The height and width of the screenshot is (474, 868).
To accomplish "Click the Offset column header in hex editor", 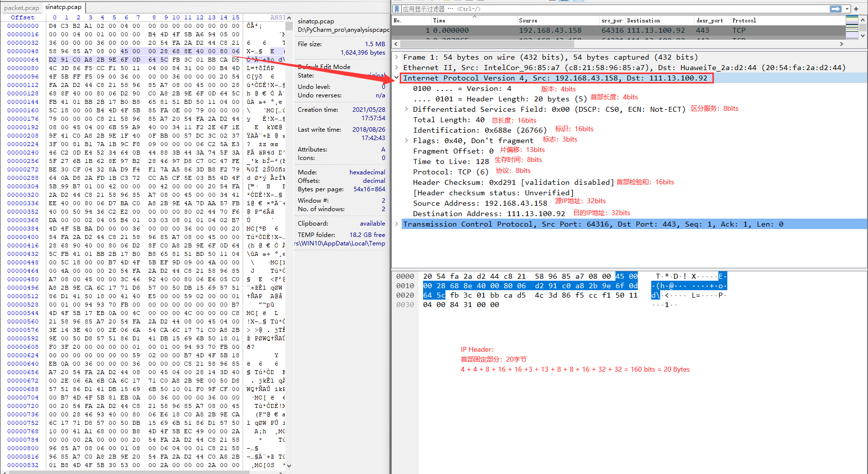I will [x=23, y=17].
